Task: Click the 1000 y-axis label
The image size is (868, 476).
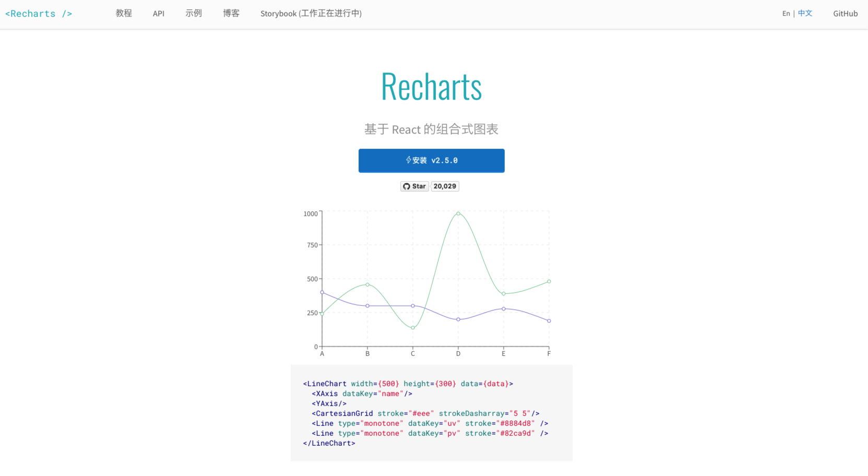Action: tap(311, 213)
